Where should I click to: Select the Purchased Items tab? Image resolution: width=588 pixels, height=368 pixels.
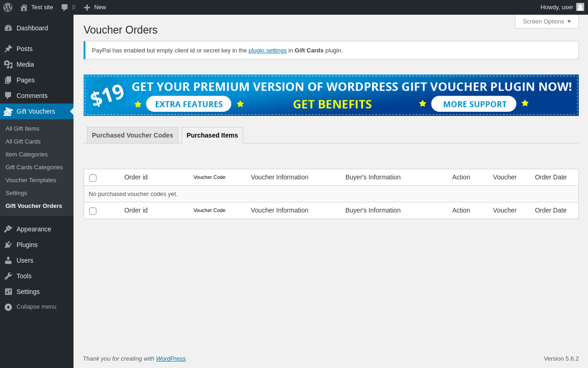click(212, 135)
